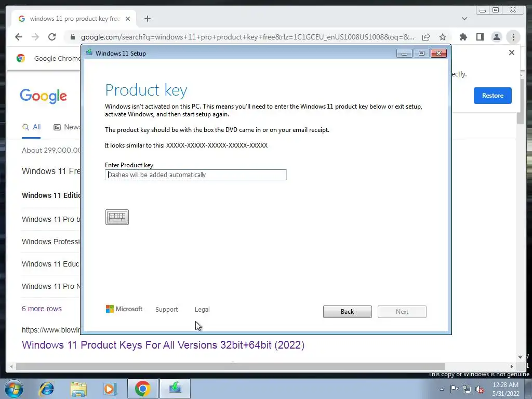Dismiss the Chrome restore infobar with X
Image resolution: width=532 pixels, height=399 pixels.
(512, 52)
